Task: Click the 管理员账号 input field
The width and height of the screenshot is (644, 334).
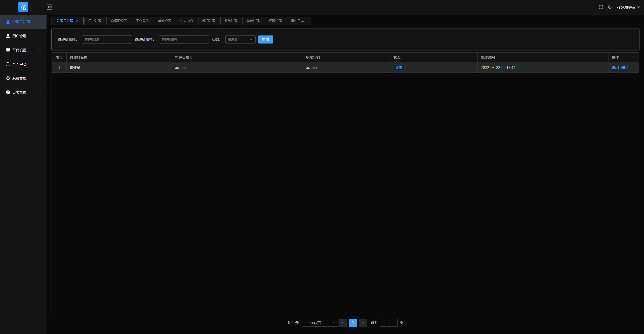Action: 184,39
